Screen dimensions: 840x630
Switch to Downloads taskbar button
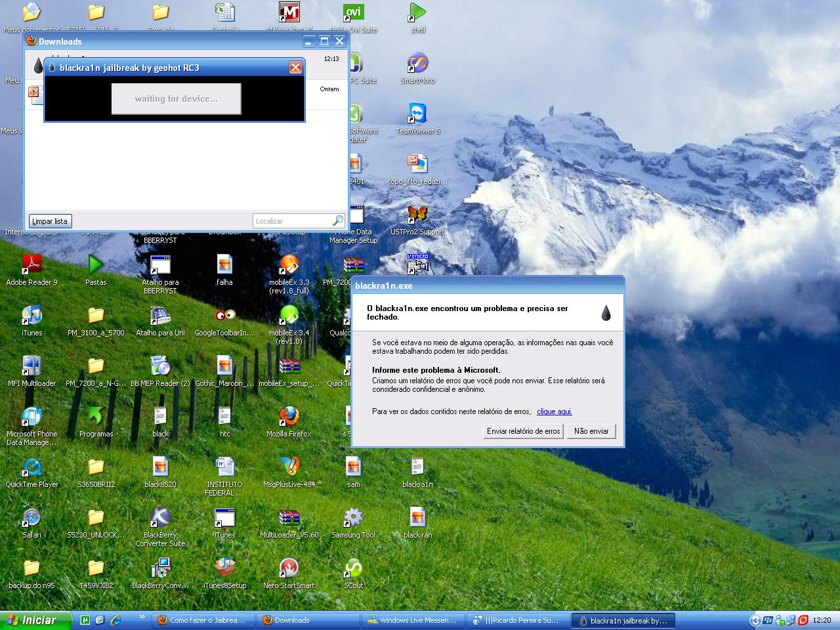point(308,620)
